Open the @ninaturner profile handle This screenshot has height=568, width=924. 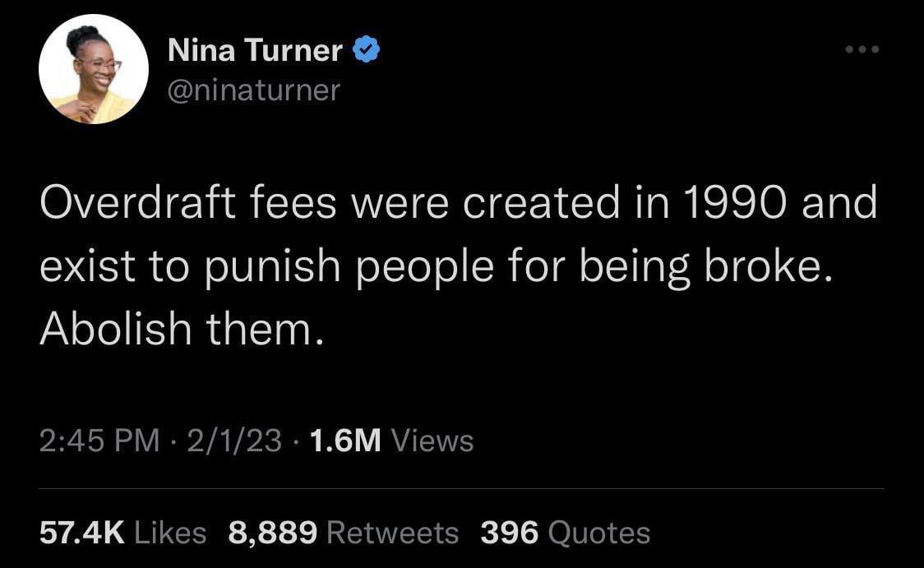(x=255, y=90)
